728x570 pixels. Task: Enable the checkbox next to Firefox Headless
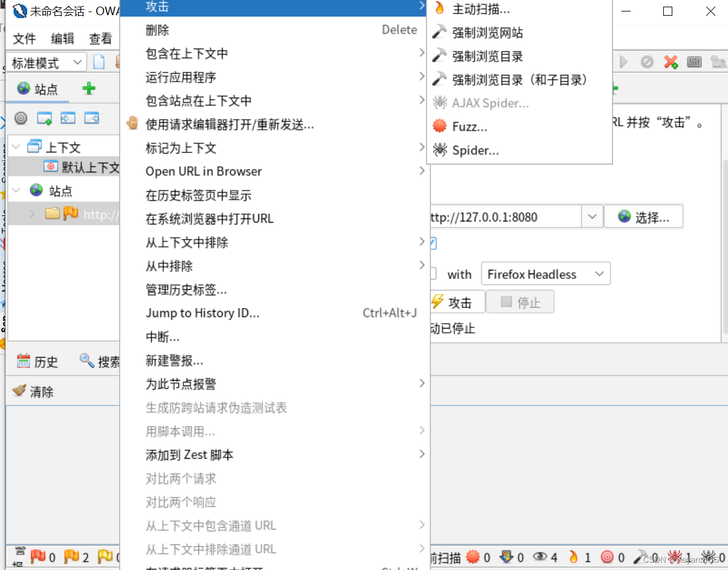coord(434,274)
